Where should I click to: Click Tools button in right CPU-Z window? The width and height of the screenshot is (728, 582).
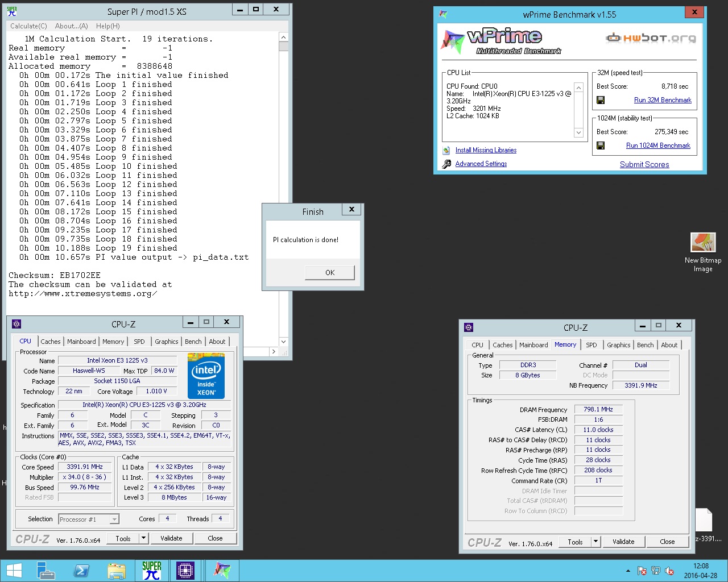click(576, 542)
